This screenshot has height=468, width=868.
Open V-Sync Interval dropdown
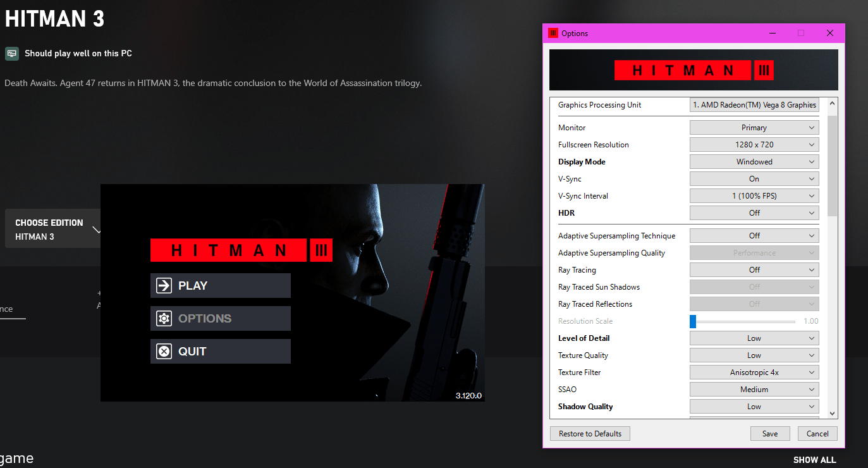pyautogui.click(x=754, y=196)
